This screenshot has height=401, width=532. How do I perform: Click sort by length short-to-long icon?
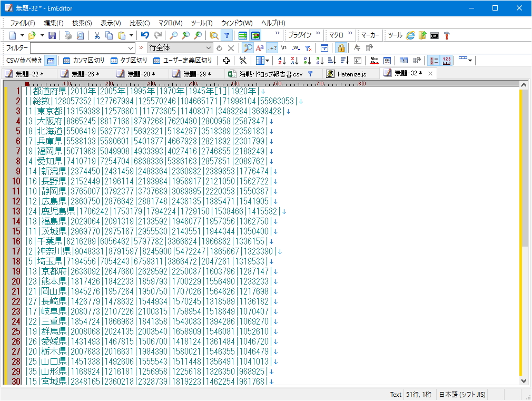tap(332, 61)
